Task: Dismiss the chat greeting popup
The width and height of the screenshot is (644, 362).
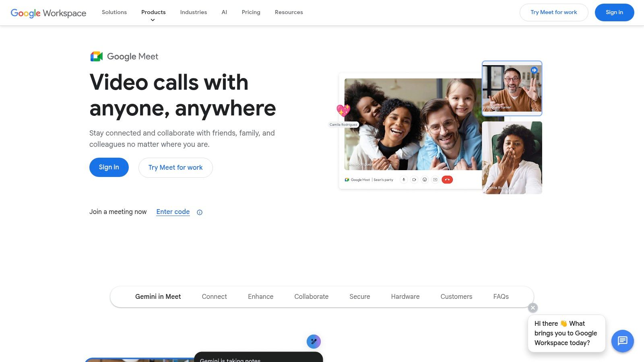Action: click(x=533, y=307)
